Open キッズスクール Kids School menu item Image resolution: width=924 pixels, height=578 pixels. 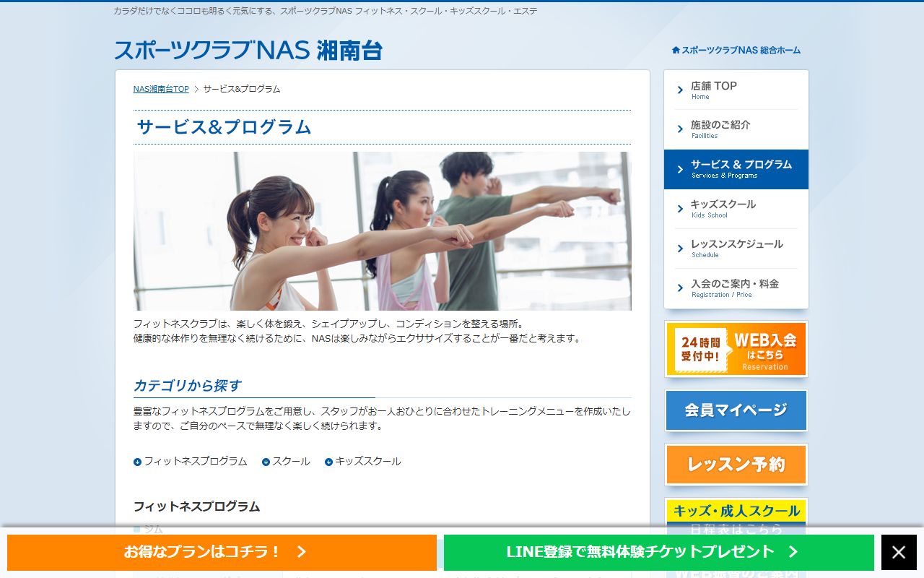pyautogui.click(x=736, y=209)
